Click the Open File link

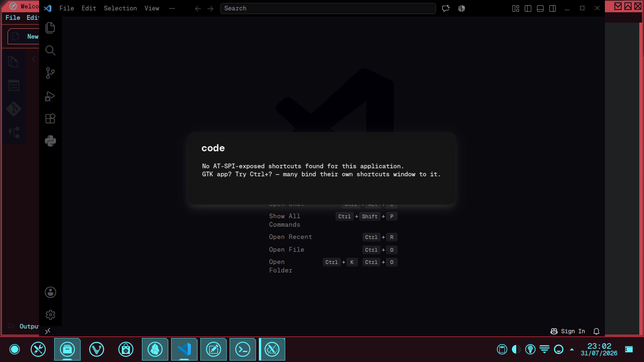click(287, 250)
